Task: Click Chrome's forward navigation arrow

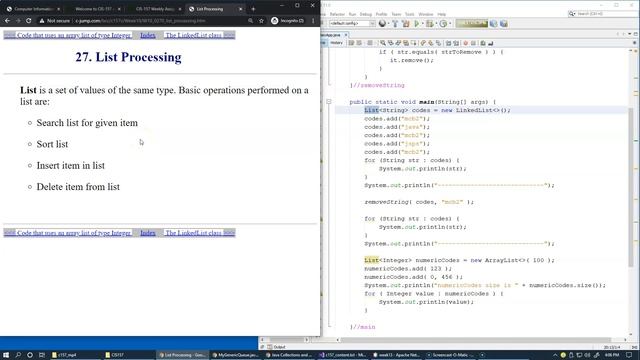Action: [18, 21]
